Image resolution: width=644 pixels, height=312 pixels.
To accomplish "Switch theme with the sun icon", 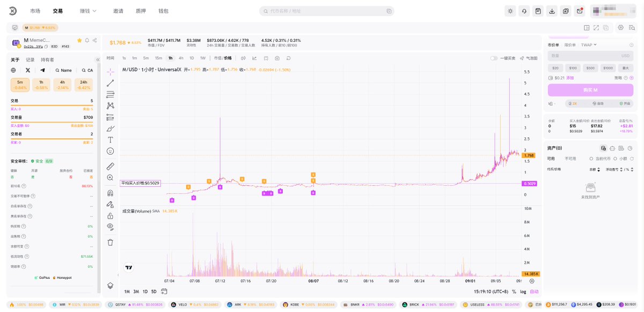I will click(510, 11).
